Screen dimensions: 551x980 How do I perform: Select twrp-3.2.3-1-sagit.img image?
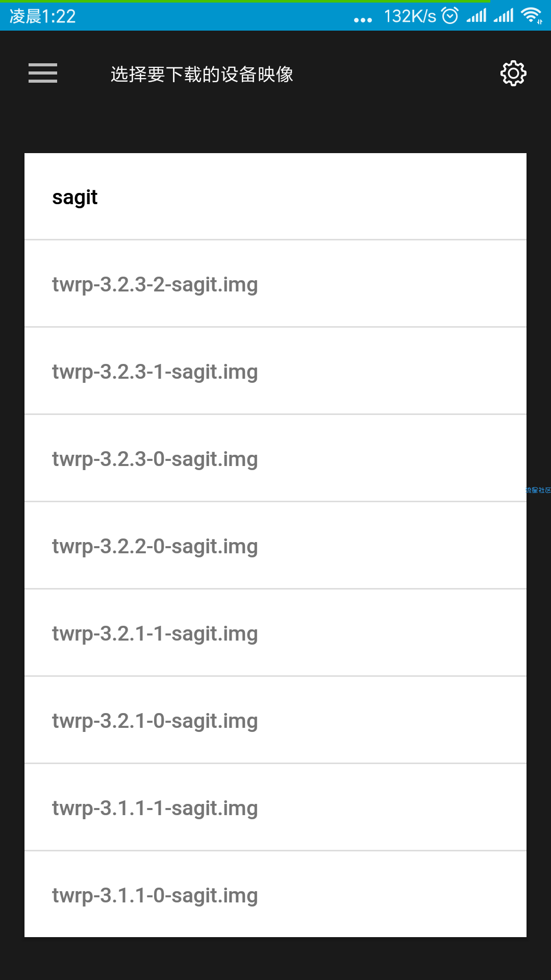click(275, 371)
